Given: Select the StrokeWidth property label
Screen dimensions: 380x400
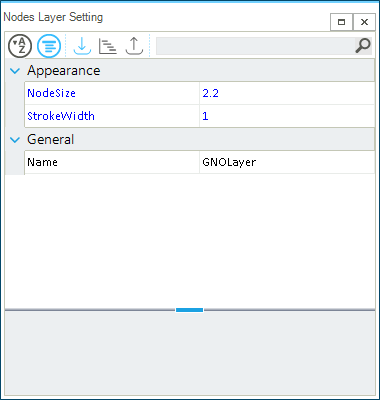Looking at the screenshot, I should (61, 116).
